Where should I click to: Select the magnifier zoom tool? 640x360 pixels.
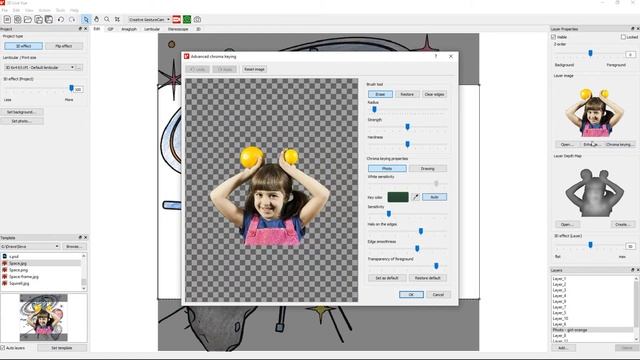tap(107, 19)
